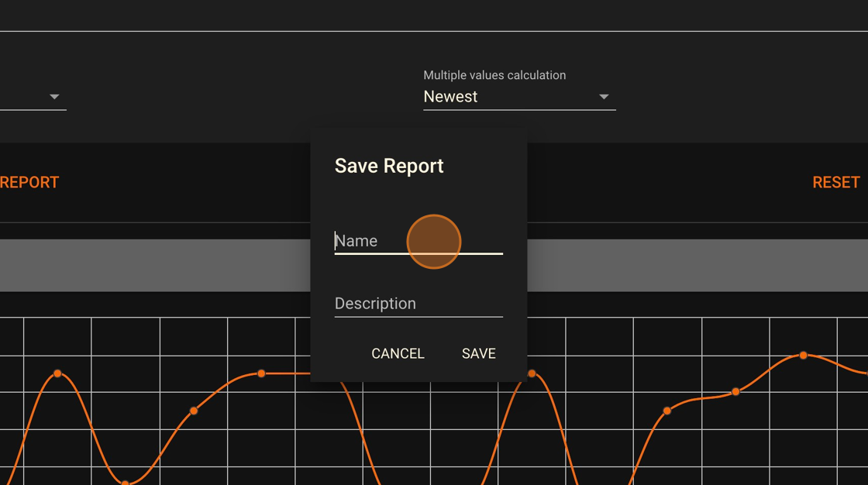Viewport: 868px width, 485px height.
Task: Click the gray horizontal bar above the chart
Action: pos(155,265)
